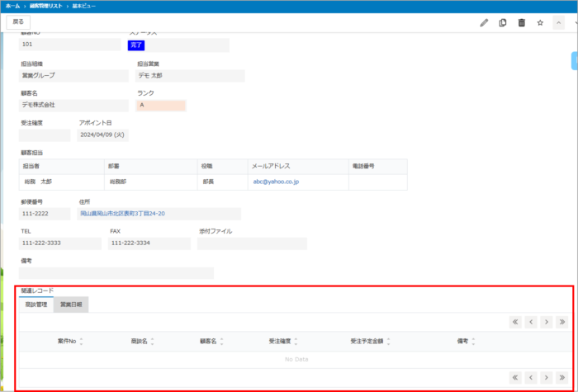Click the trash delete icon
The height and width of the screenshot is (392, 578).
click(521, 23)
